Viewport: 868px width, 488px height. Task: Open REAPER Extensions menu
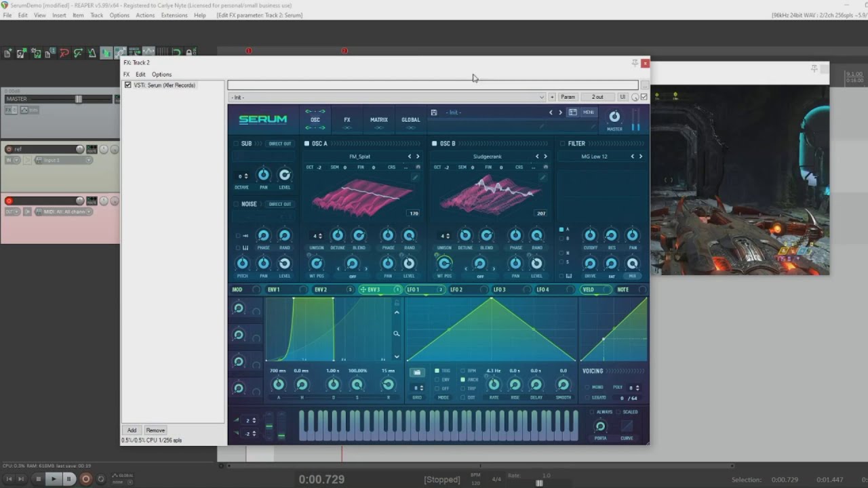click(x=174, y=15)
